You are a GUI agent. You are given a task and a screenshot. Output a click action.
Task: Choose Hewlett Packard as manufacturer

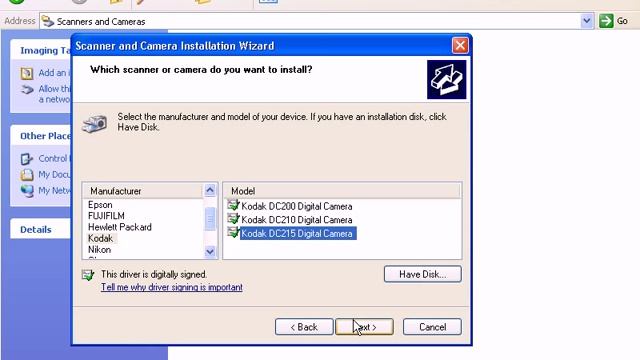point(120,227)
